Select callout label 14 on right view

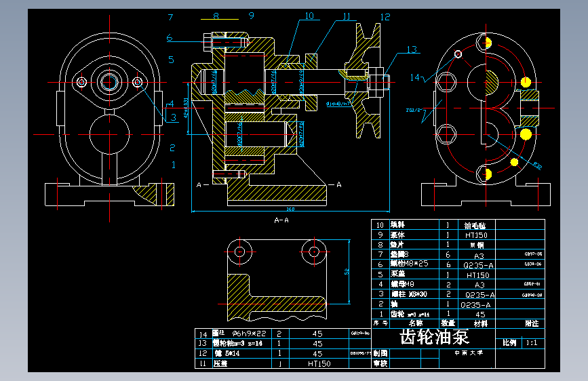click(x=415, y=77)
